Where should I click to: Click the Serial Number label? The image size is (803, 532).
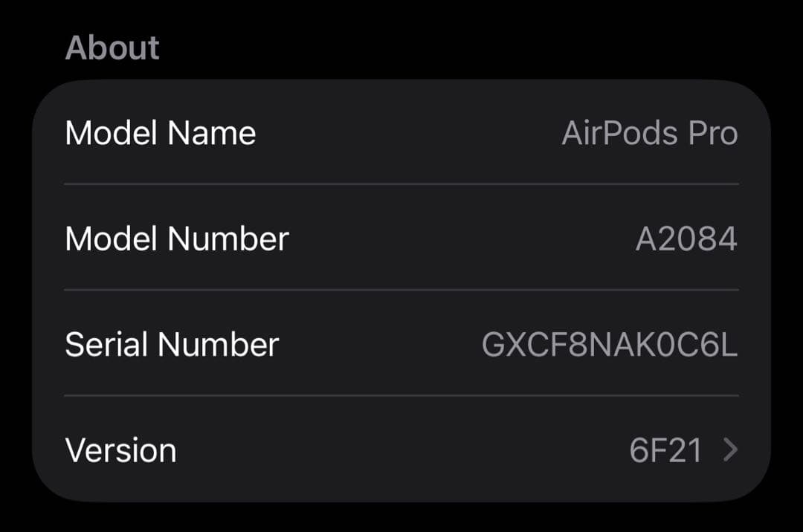pos(172,344)
